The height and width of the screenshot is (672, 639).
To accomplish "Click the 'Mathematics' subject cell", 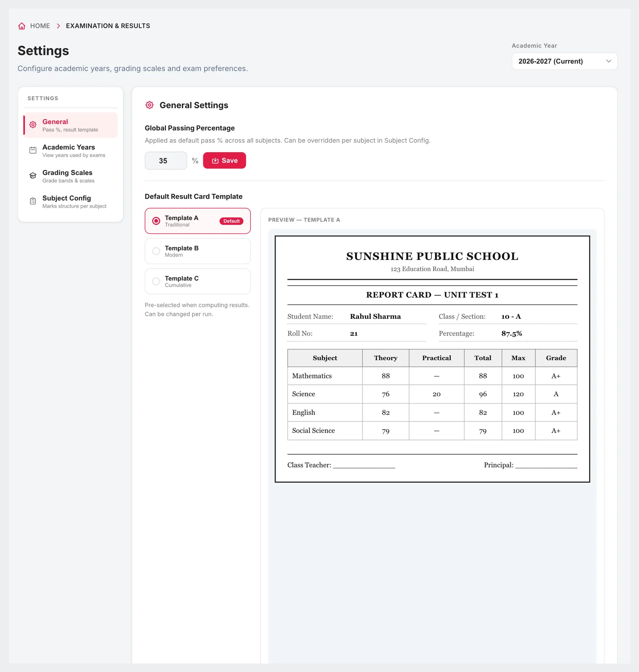I will (x=325, y=376).
